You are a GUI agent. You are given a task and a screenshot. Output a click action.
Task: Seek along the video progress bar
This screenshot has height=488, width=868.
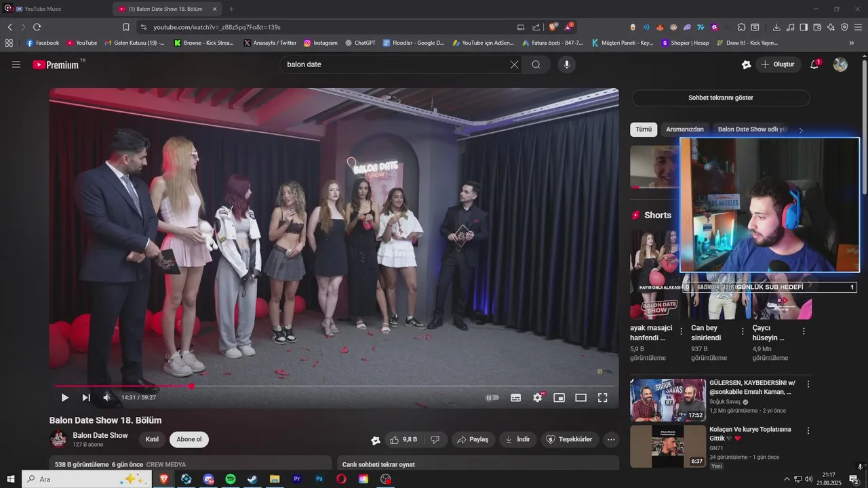pos(334,386)
